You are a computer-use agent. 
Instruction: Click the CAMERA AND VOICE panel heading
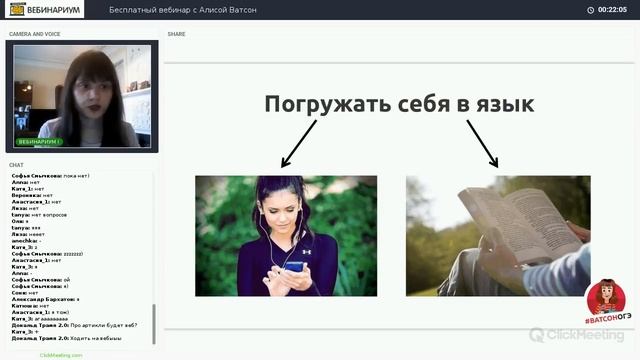click(35, 34)
